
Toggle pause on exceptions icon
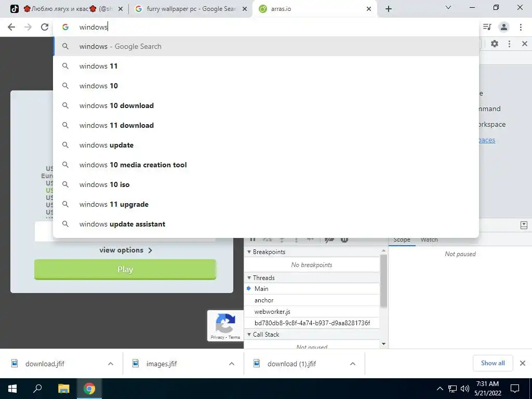[344, 239]
